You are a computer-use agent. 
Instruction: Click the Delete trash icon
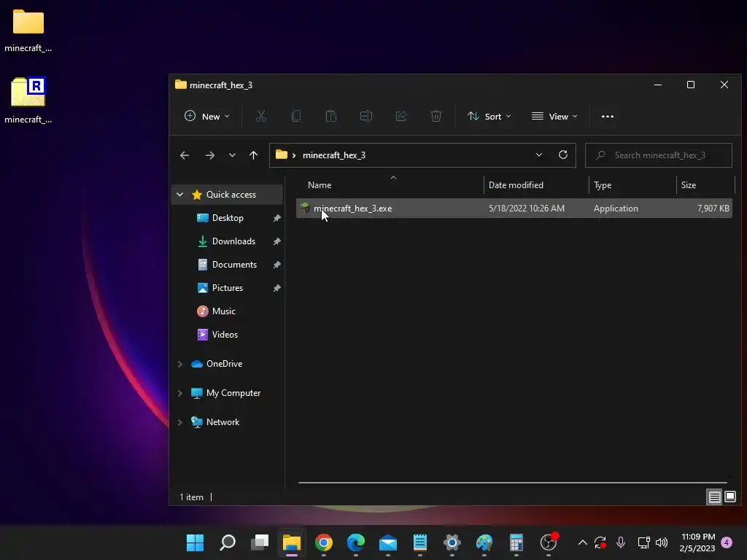click(x=436, y=116)
